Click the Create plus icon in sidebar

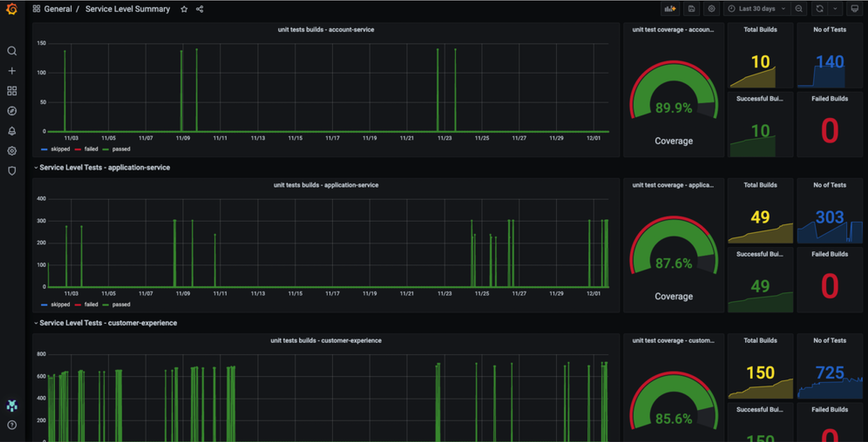[12, 71]
